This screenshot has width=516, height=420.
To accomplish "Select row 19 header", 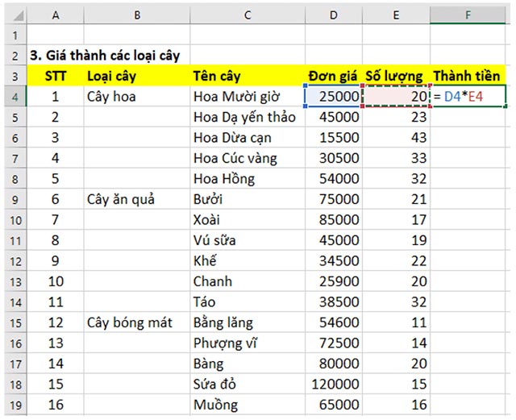I will [x=14, y=405].
